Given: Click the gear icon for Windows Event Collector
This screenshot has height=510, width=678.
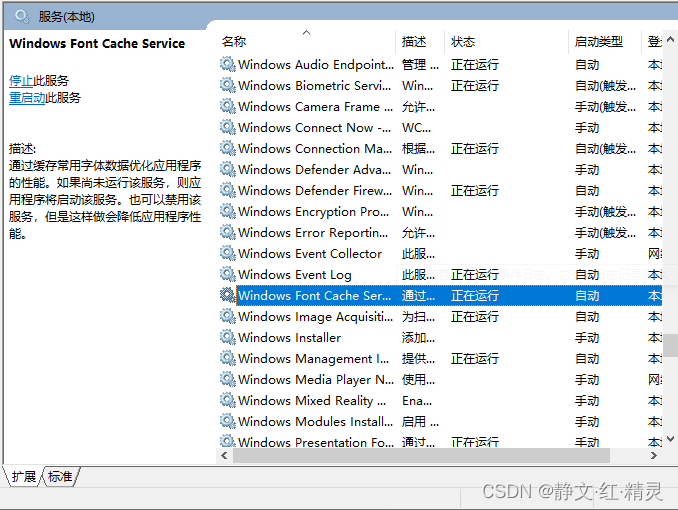Looking at the screenshot, I should pos(227,253).
